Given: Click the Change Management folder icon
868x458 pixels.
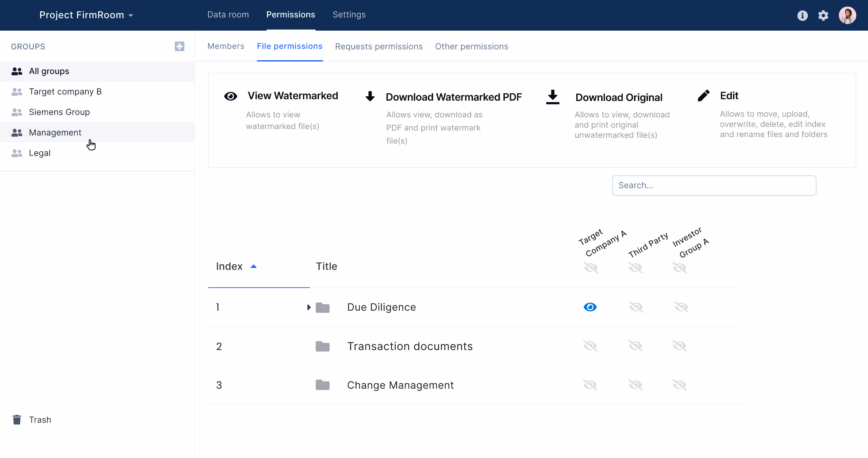Looking at the screenshot, I should coord(322,385).
